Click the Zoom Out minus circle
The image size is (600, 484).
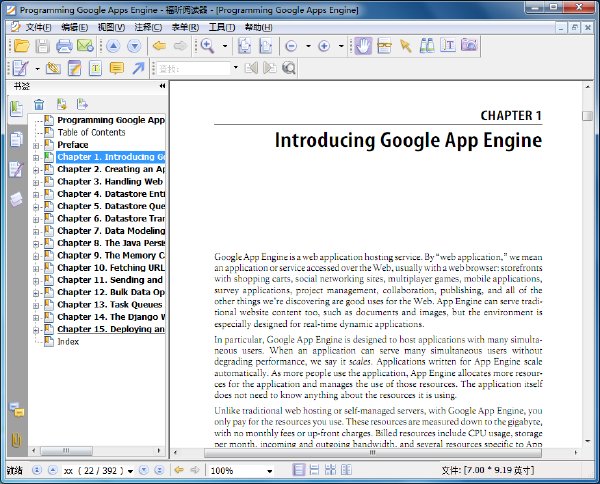[x=291, y=46]
